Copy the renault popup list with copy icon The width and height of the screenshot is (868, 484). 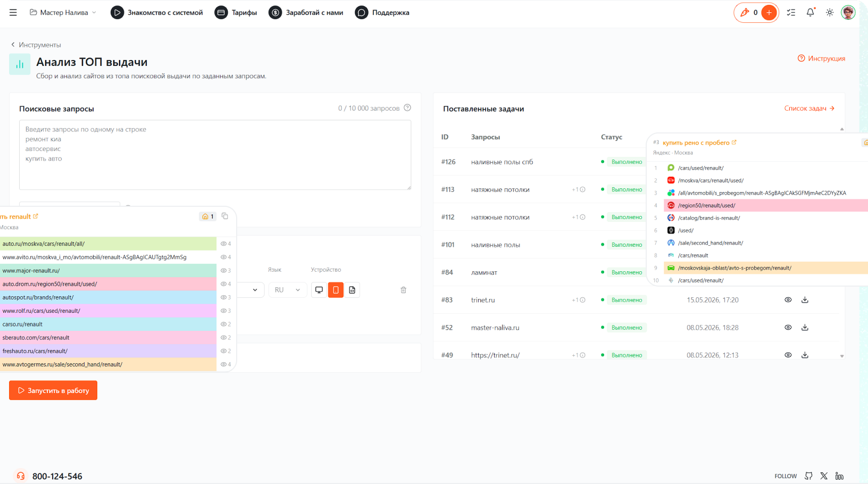click(225, 216)
